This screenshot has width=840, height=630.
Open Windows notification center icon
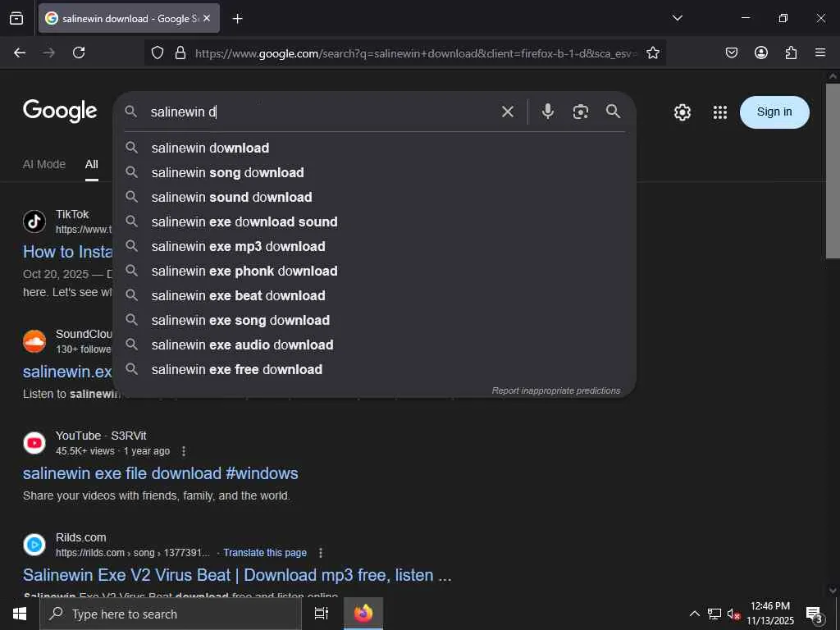[815, 614]
